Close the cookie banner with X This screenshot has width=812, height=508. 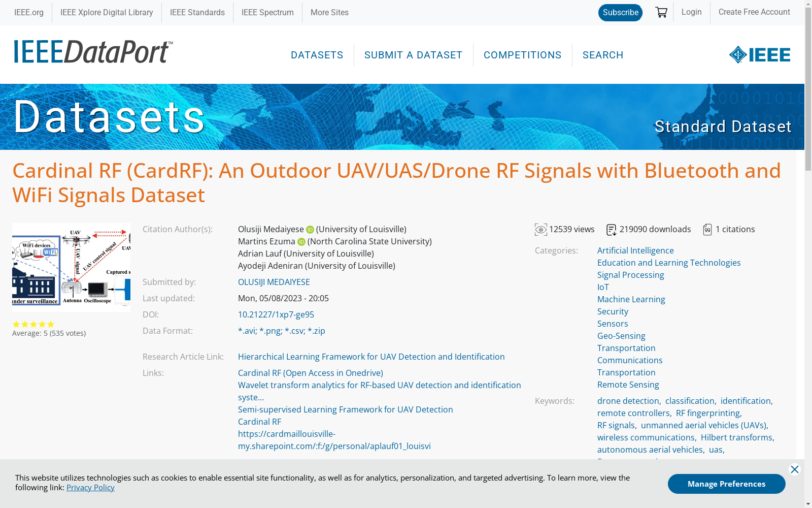[795, 469]
